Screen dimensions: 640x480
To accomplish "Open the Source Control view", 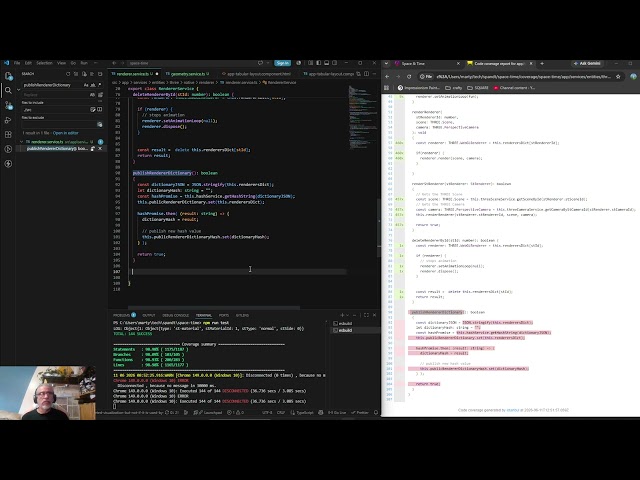I will (x=8, y=105).
